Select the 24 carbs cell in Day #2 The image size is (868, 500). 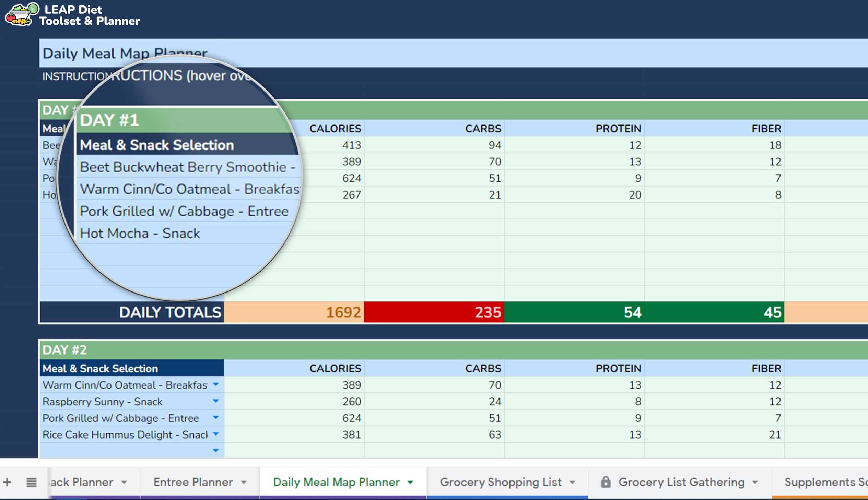[x=434, y=401]
